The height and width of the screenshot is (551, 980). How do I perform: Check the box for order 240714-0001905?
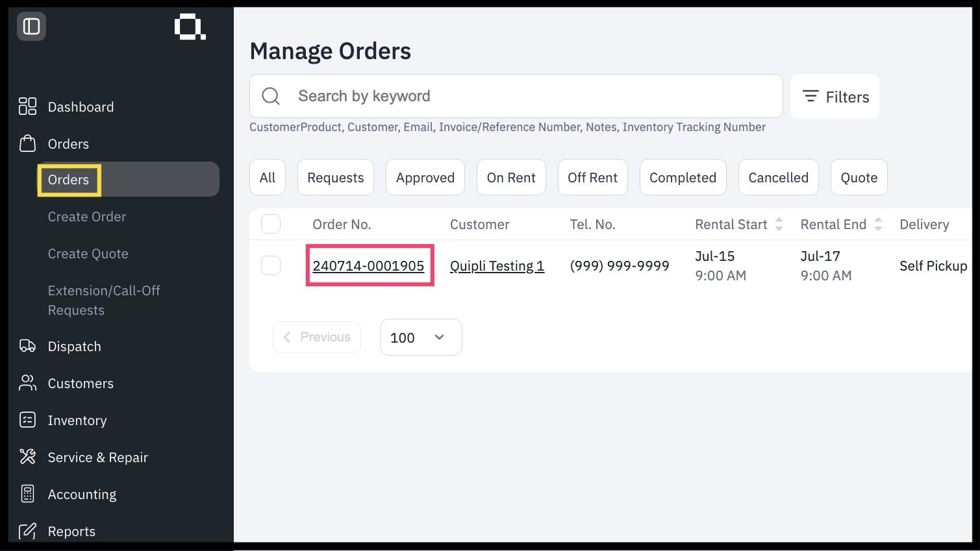coord(271,265)
